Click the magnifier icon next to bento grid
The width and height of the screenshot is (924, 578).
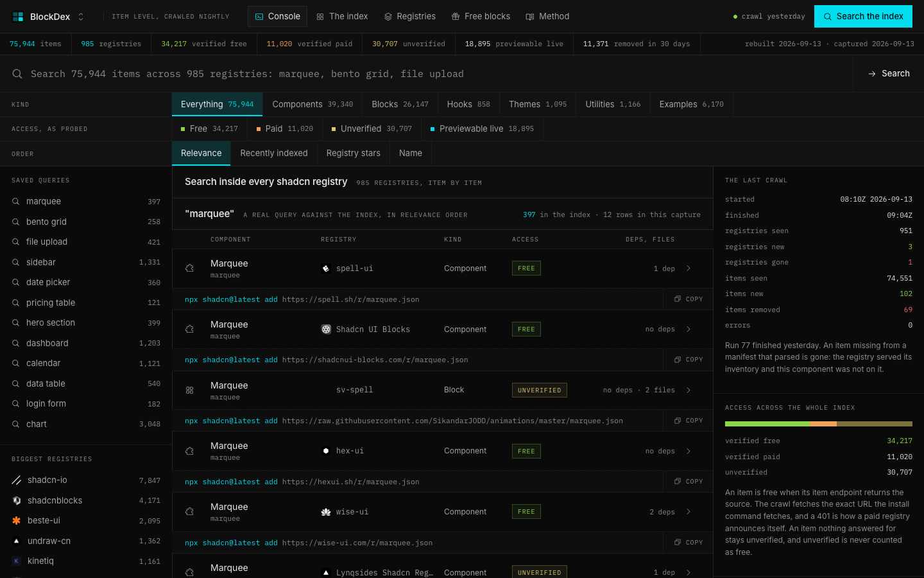[x=15, y=222]
